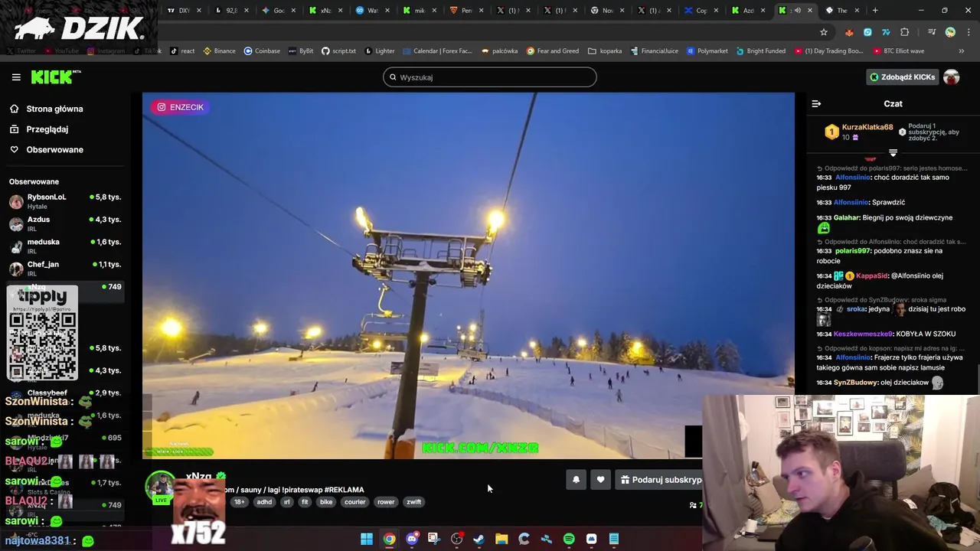Image resolution: width=980 pixels, height=551 pixels.
Task: Click the KICK logo
Action: (55, 77)
